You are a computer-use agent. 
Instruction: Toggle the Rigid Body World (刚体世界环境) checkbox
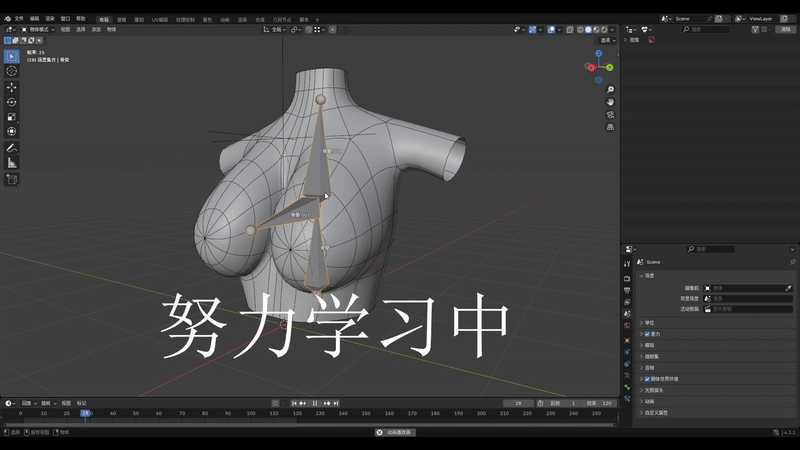coord(648,379)
